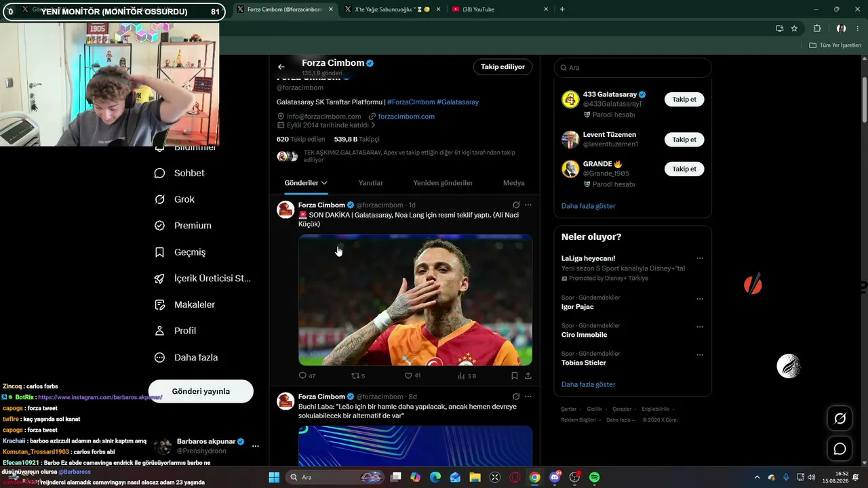Image resolution: width=868 pixels, height=488 pixels.
Task: Follow the GRANDE account
Action: pos(684,169)
